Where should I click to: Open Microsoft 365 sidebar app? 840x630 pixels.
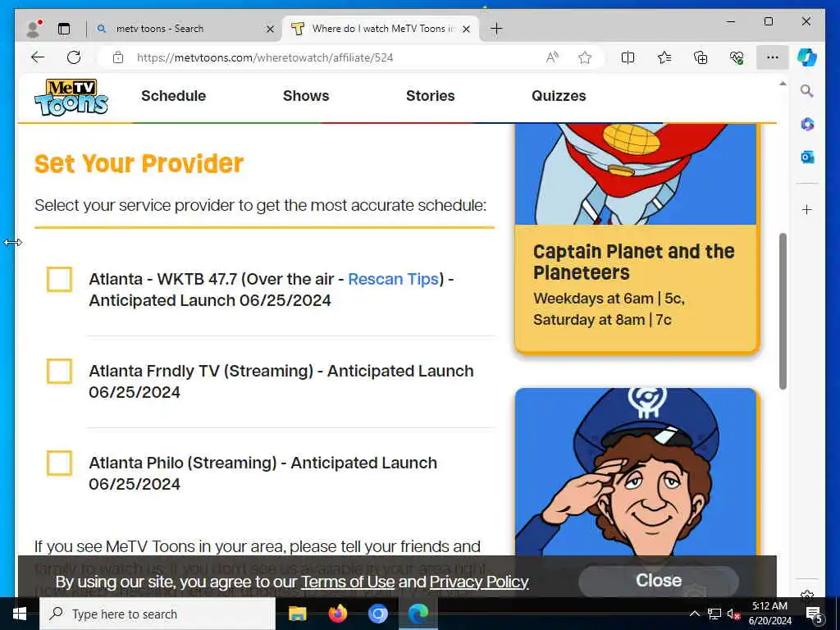(x=807, y=125)
